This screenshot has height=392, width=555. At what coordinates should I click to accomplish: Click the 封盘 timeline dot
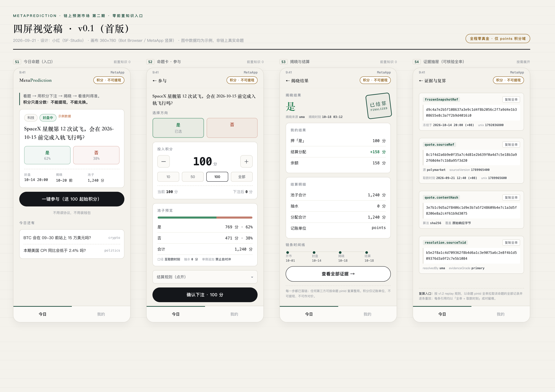coord(314,253)
